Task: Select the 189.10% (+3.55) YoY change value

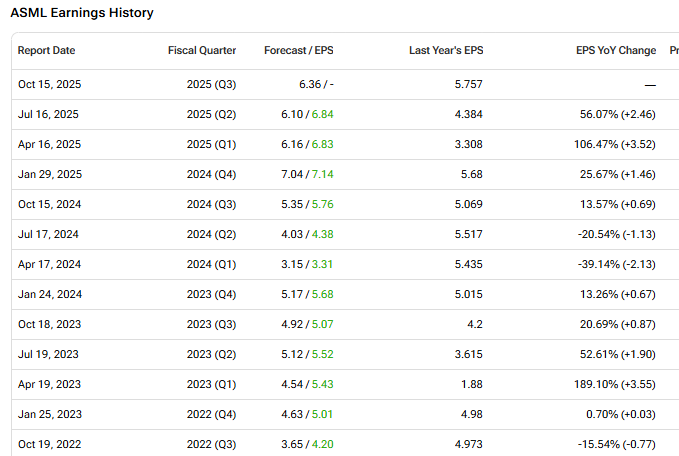Action: click(613, 385)
